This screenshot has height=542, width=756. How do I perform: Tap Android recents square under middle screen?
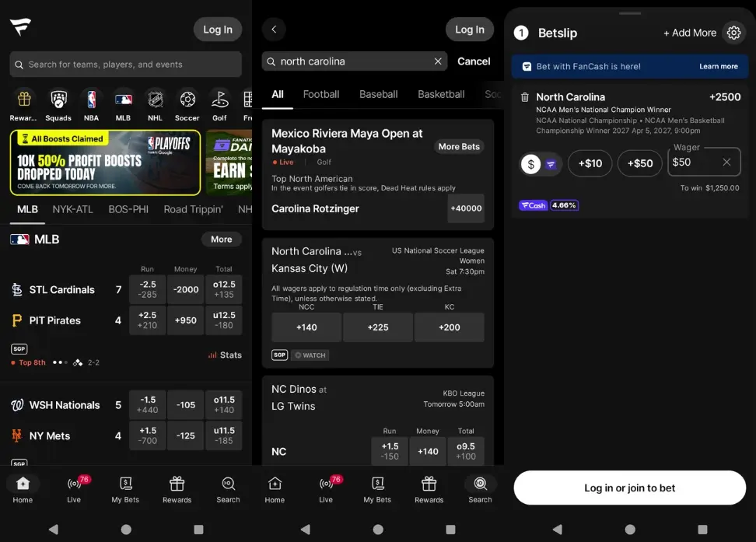[450, 530]
